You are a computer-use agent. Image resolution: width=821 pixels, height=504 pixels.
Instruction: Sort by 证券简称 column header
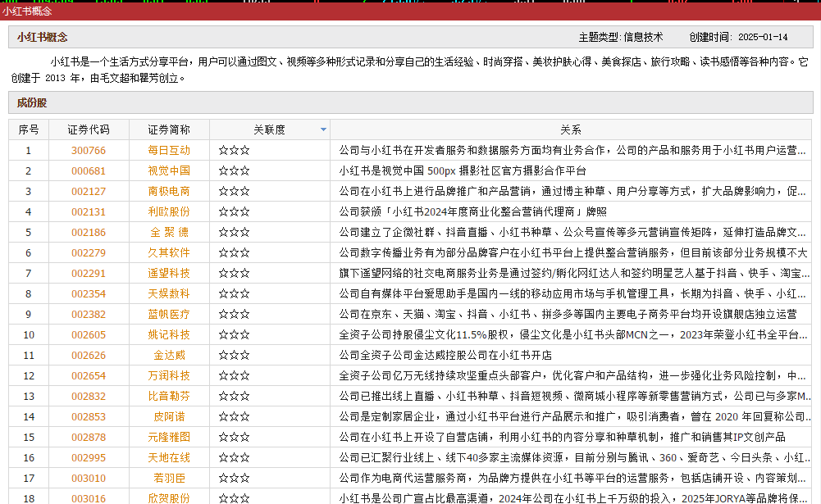pyautogui.click(x=169, y=129)
